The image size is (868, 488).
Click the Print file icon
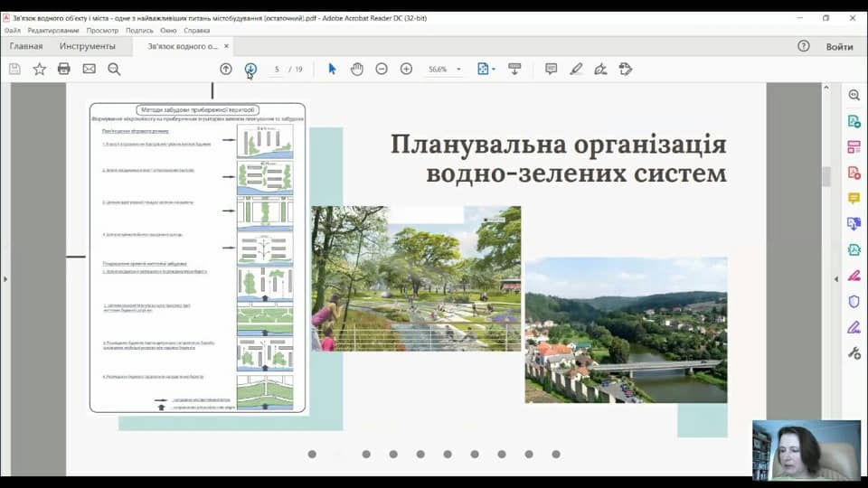pyautogui.click(x=63, y=70)
